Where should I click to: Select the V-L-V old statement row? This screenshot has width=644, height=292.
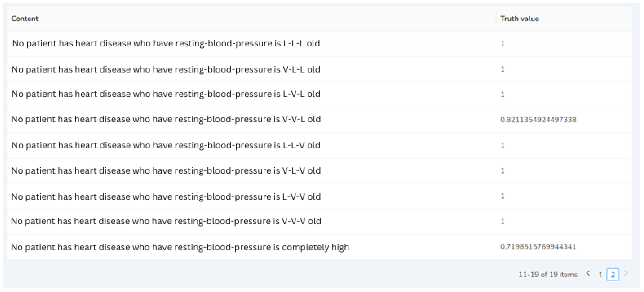(x=166, y=171)
